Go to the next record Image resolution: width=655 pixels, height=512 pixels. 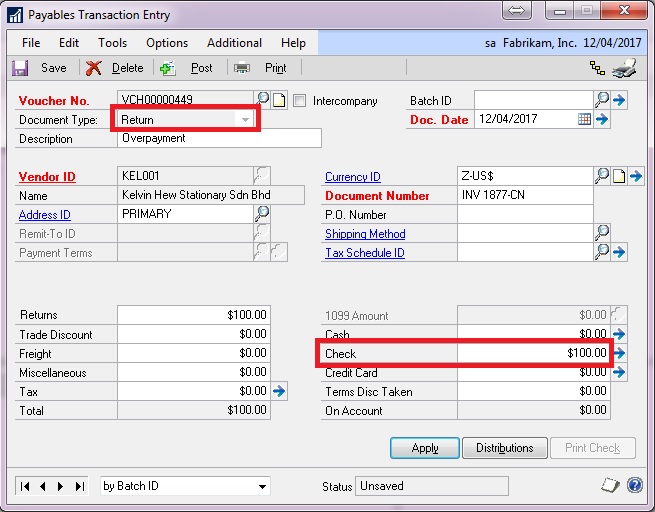[61, 486]
